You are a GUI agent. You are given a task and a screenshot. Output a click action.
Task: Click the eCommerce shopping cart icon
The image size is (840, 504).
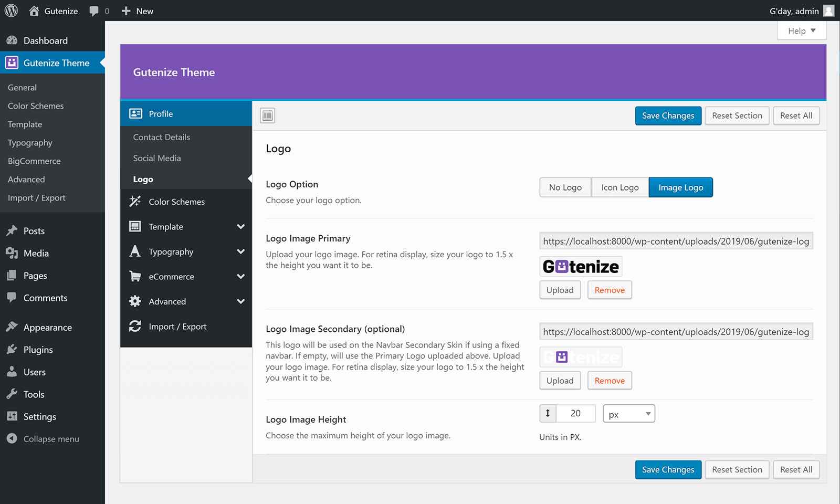(x=135, y=277)
